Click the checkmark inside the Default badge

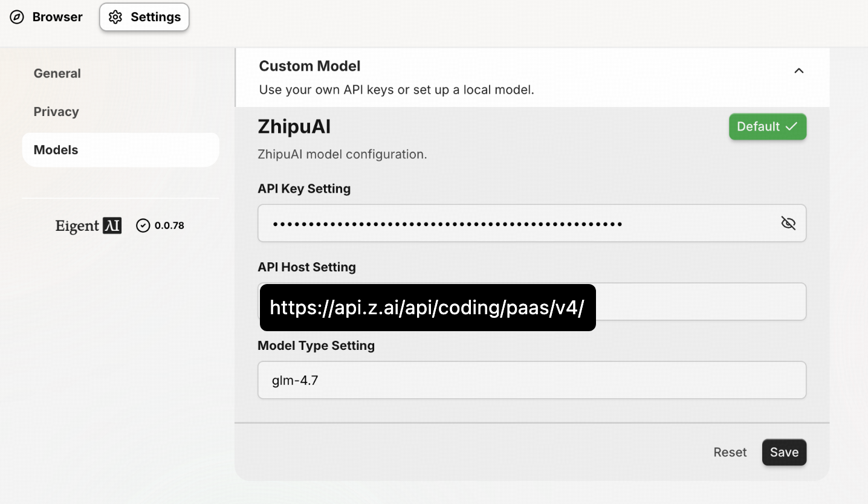click(791, 127)
